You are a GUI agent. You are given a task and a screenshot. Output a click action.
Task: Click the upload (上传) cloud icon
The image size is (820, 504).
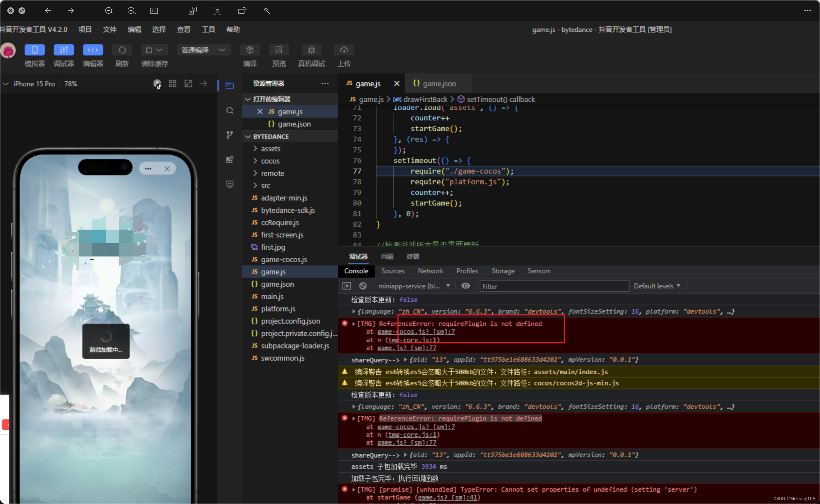[344, 50]
